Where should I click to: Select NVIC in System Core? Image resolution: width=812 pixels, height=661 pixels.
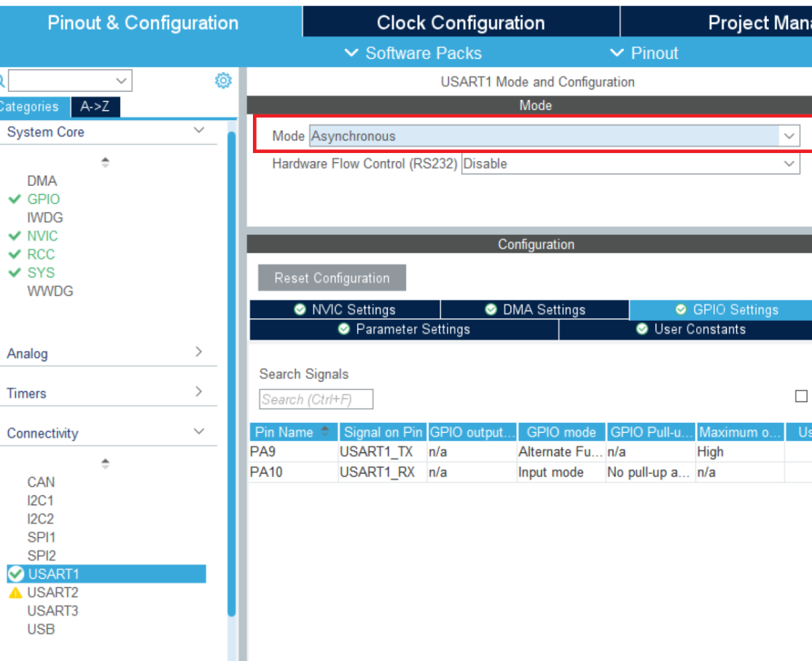click(x=42, y=236)
